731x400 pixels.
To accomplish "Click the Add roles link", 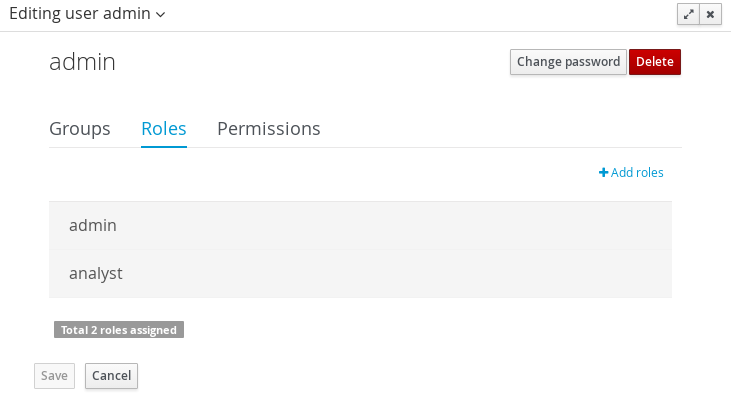I will (637, 173).
